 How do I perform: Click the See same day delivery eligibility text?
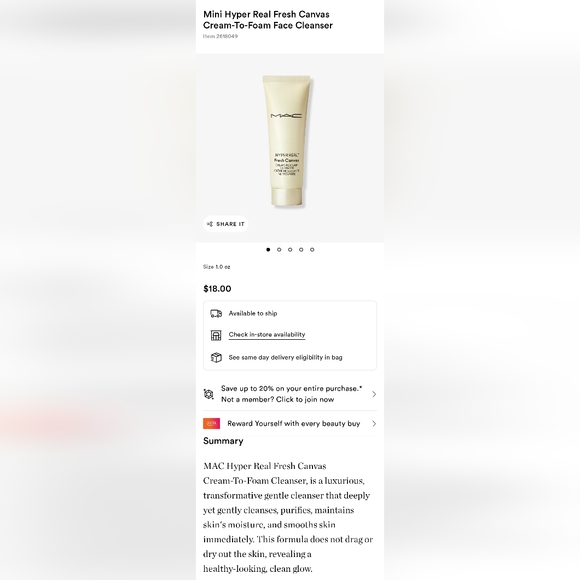tap(285, 357)
